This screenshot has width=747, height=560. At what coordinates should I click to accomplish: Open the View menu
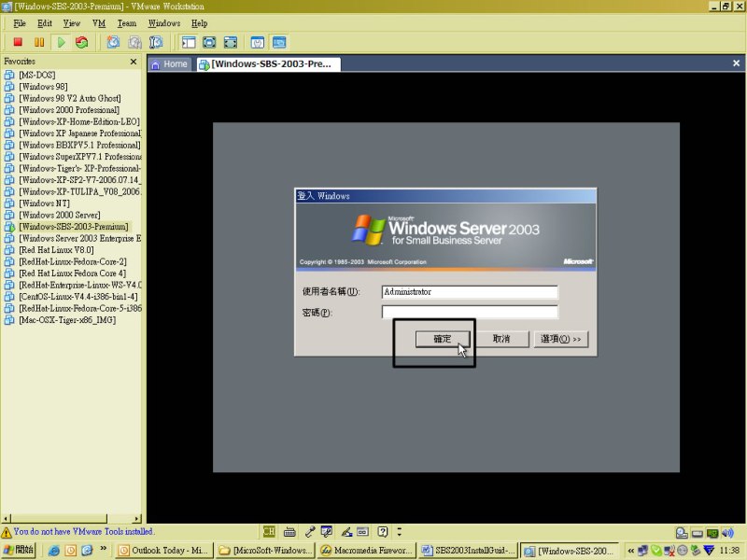[x=72, y=22]
